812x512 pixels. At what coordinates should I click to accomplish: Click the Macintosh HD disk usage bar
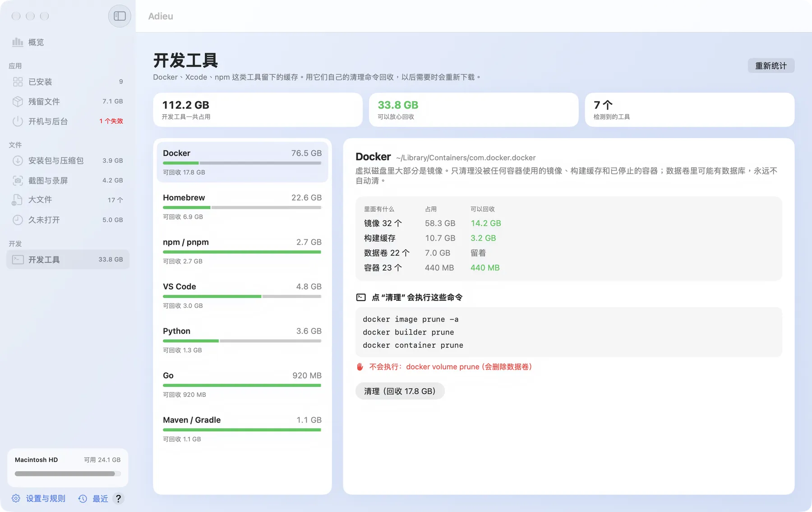coord(68,474)
